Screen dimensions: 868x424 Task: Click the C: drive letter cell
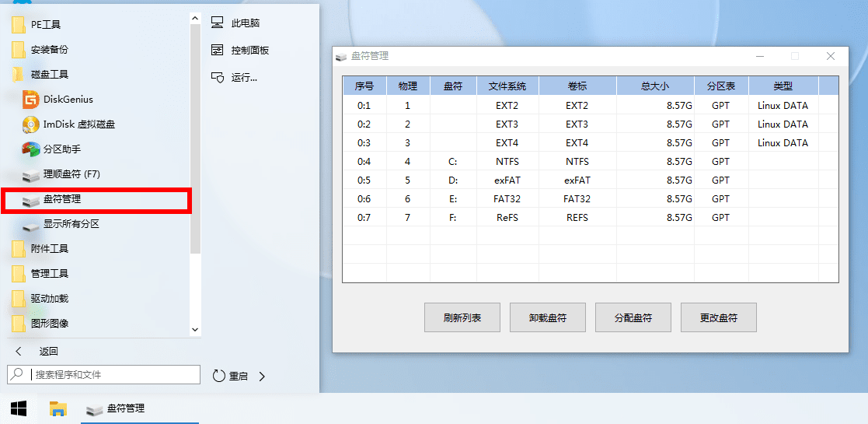[453, 162]
